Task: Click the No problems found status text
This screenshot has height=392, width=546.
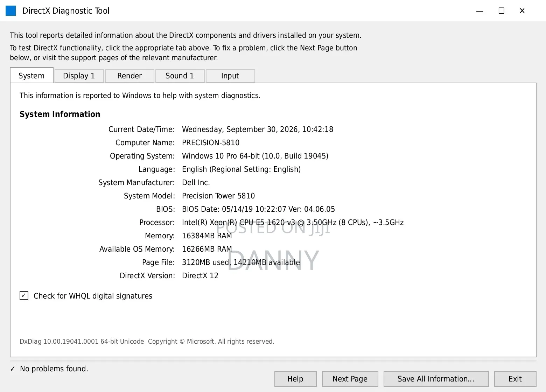Action: (x=54, y=369)
